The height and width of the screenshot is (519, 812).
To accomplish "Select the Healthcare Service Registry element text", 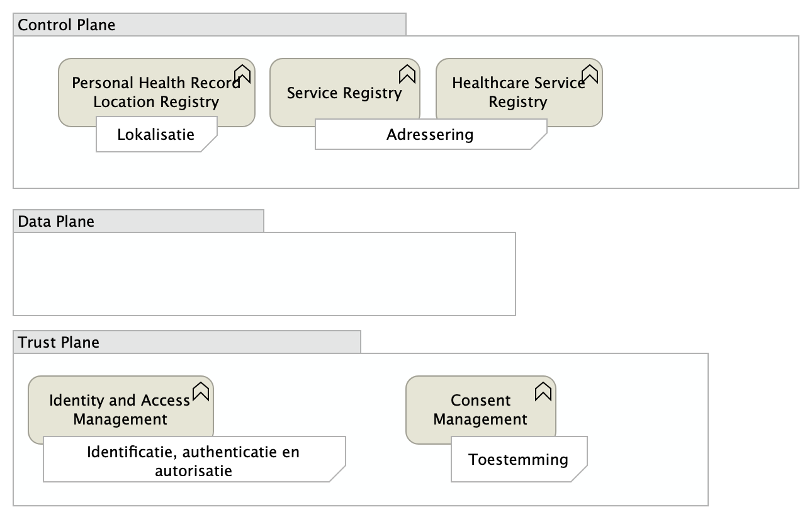I will (x=518, y=93).
